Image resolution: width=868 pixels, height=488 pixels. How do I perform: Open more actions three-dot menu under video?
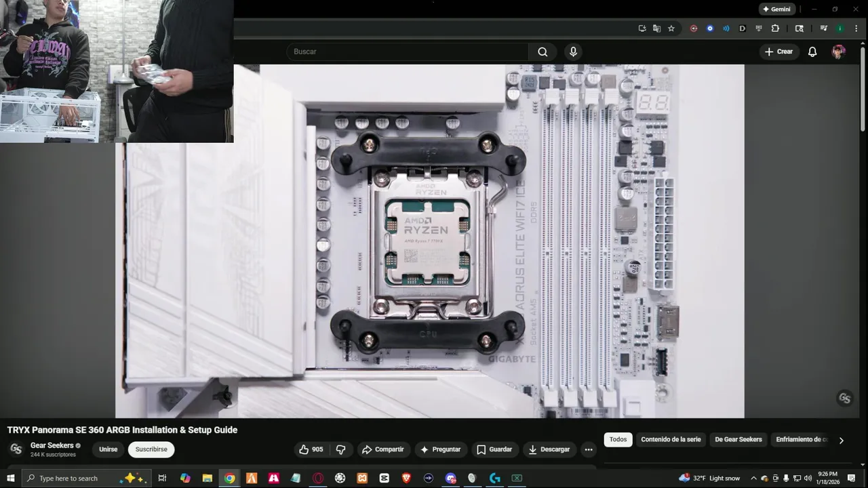tap(589, 449)
